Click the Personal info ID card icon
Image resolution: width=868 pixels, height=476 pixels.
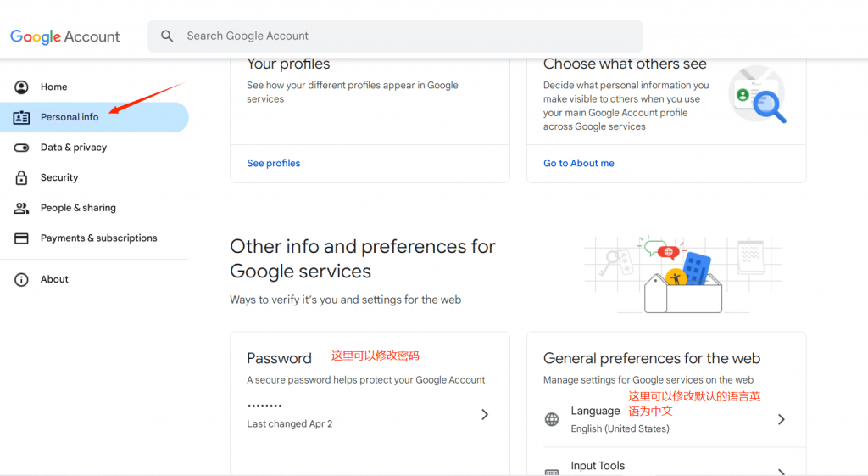21,117
